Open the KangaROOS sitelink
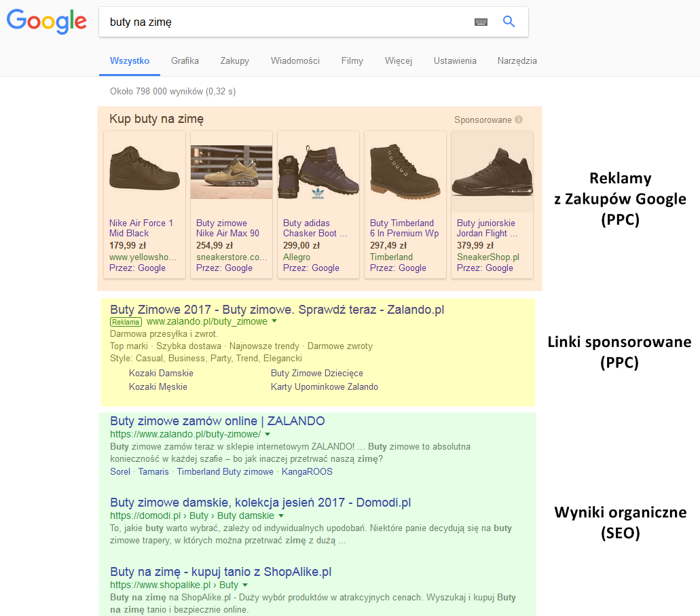The image size is (700, 616). point(307,472)
